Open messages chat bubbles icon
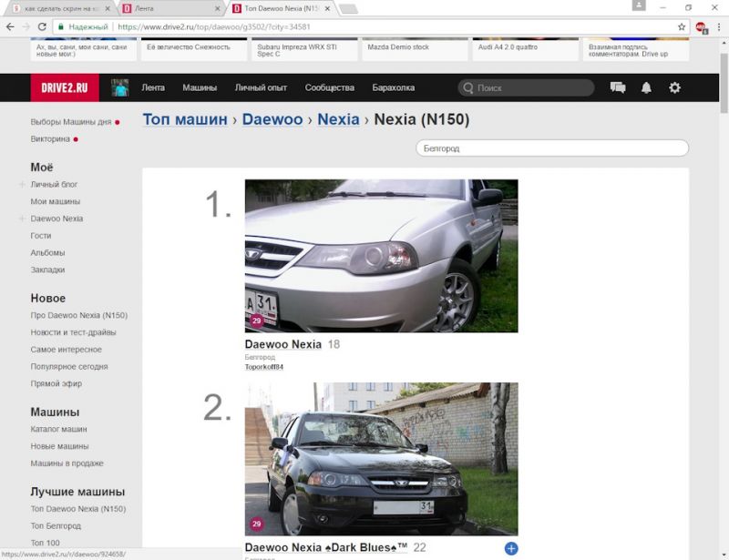 (618, 87)
